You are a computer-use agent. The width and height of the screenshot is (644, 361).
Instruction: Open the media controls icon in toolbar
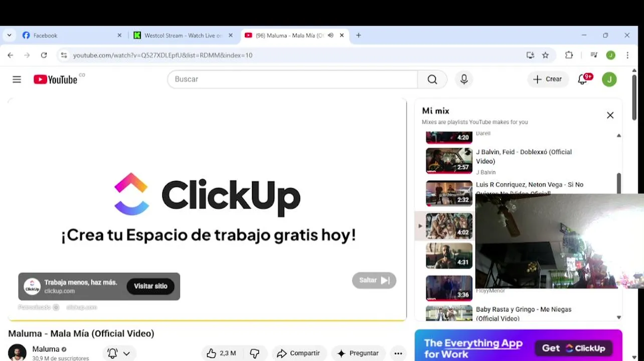point(594,55)
